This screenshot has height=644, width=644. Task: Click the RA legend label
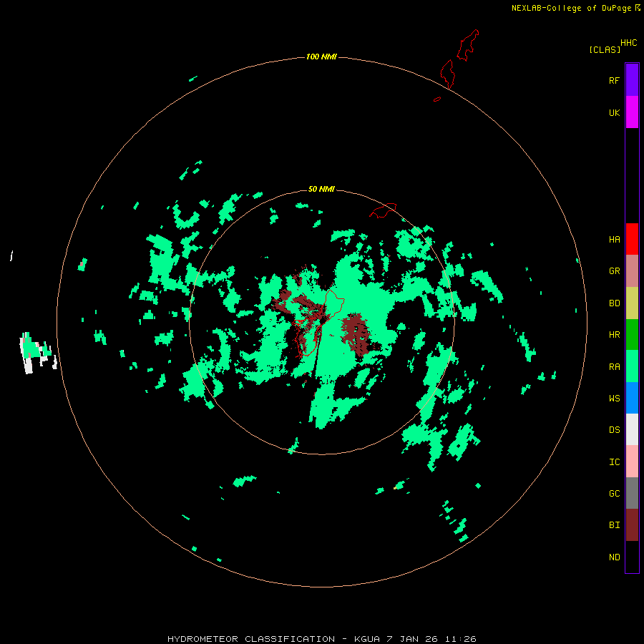tap(614, 367)
